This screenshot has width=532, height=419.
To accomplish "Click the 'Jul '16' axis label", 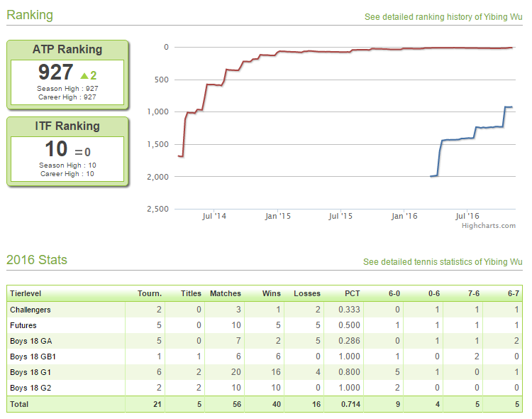I will [467, 216].
